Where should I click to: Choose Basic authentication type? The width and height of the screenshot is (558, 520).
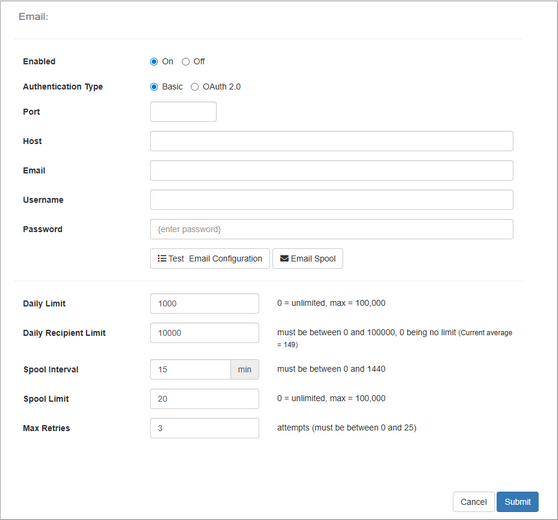click(154, 87)
